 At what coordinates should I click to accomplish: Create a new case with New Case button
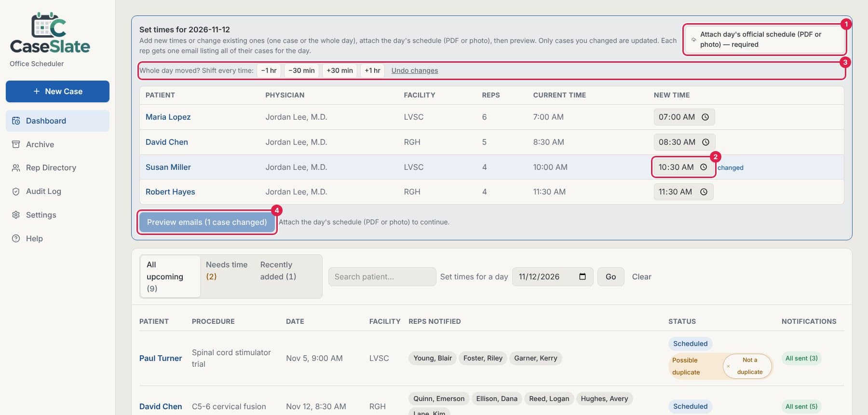coord(57,91)
